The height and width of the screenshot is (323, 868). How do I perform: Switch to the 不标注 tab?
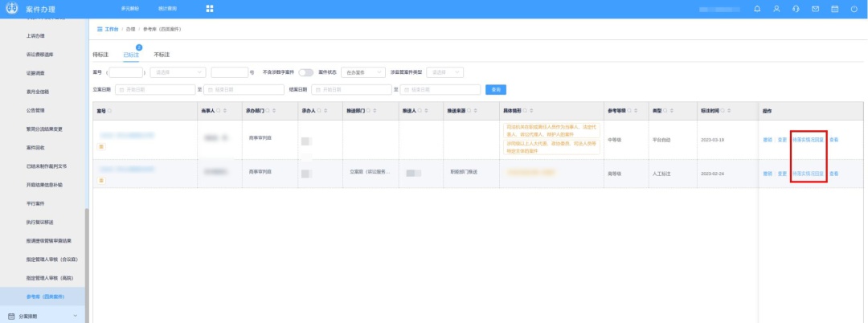tap(162, 55)
